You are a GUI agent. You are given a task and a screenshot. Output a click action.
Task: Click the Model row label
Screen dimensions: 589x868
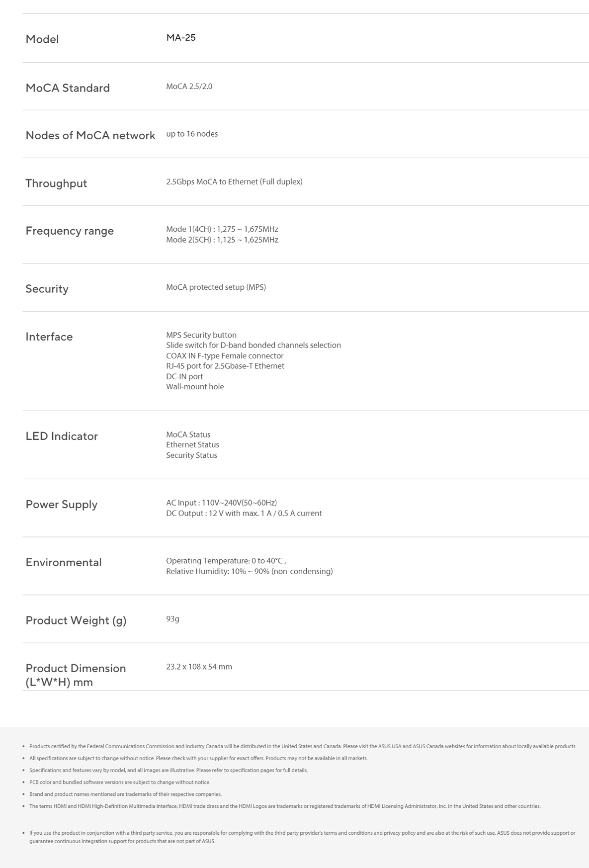[42, 39]
